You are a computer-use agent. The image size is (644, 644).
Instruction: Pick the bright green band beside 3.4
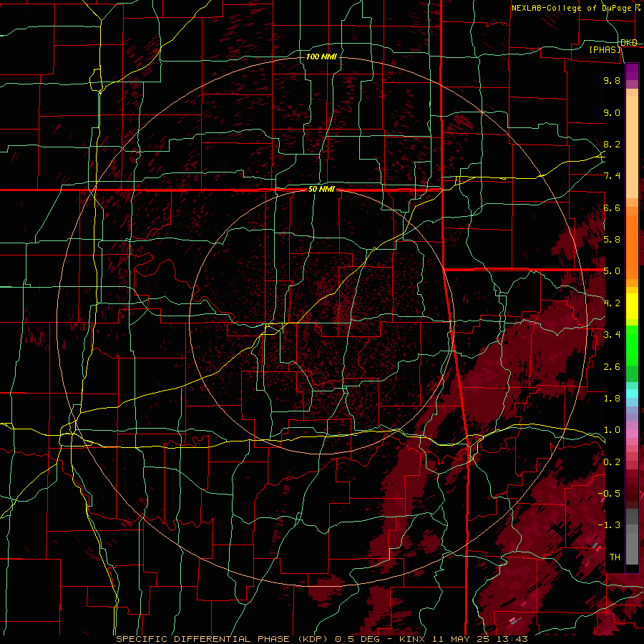tap(632, 344)
